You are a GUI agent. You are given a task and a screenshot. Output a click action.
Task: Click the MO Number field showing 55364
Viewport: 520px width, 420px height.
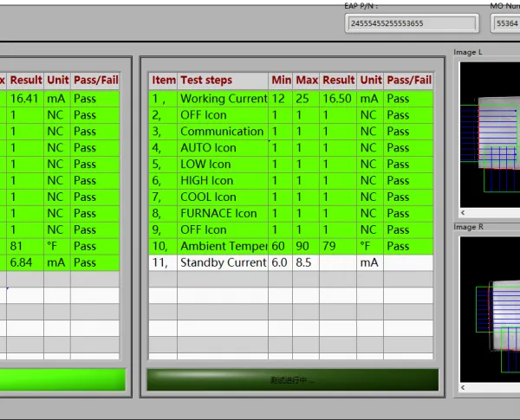505,23
